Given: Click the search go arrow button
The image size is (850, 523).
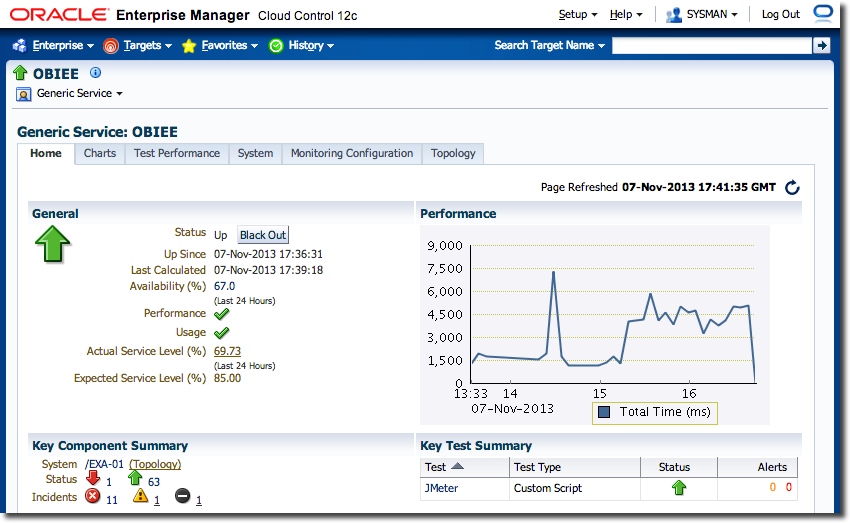Looking at the screenshot, I should click(821, 45).
